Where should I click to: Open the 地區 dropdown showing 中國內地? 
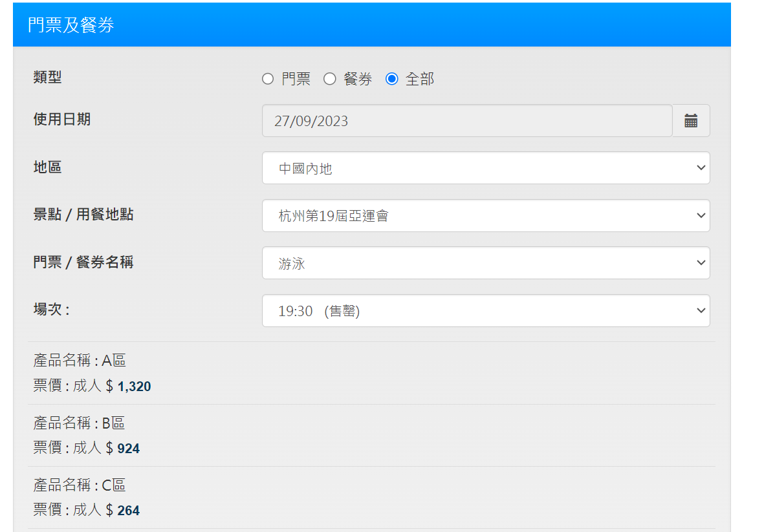click(x=485, y=168)
